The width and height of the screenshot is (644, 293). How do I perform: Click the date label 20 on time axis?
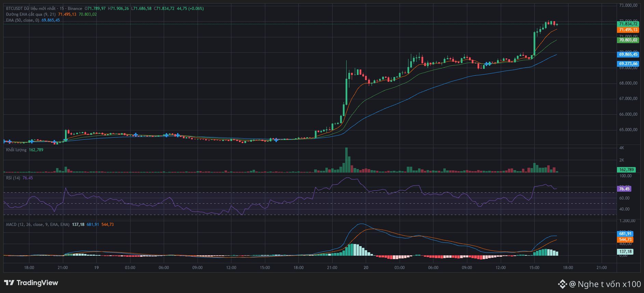click(366, 268)
